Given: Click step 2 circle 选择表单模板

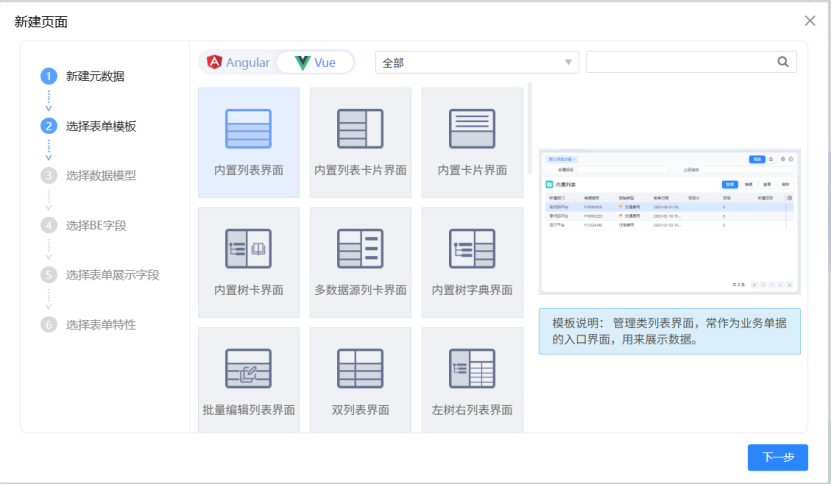Looking at the screenshot, I should pyautogui.click(x=49, y=126).
